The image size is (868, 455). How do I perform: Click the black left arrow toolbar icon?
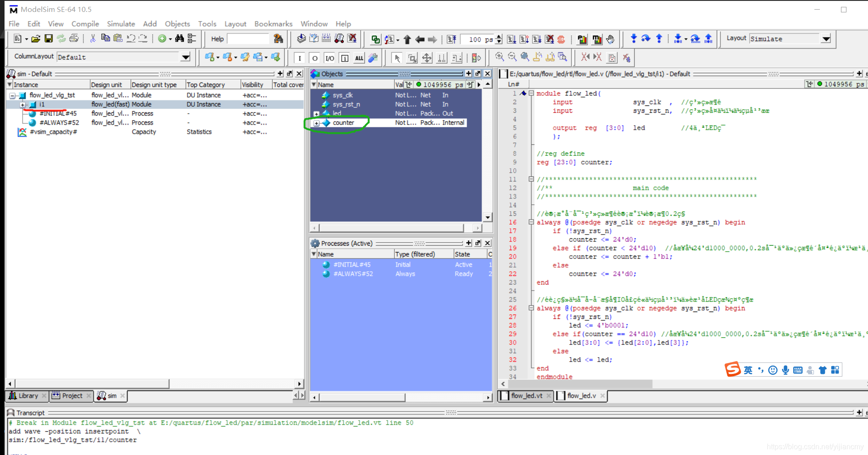tap(419, 39)
